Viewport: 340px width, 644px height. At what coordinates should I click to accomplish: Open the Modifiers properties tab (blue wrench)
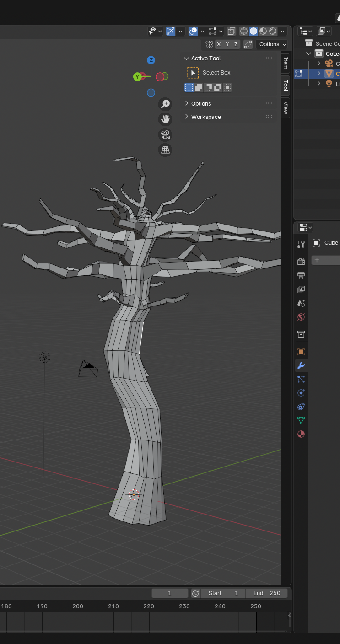(x=301, y=365)
